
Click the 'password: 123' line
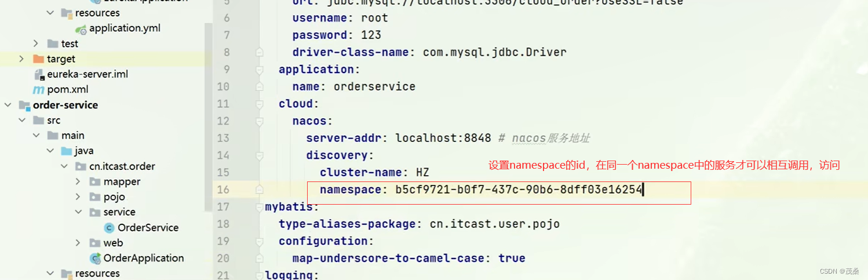click(337, 35)
